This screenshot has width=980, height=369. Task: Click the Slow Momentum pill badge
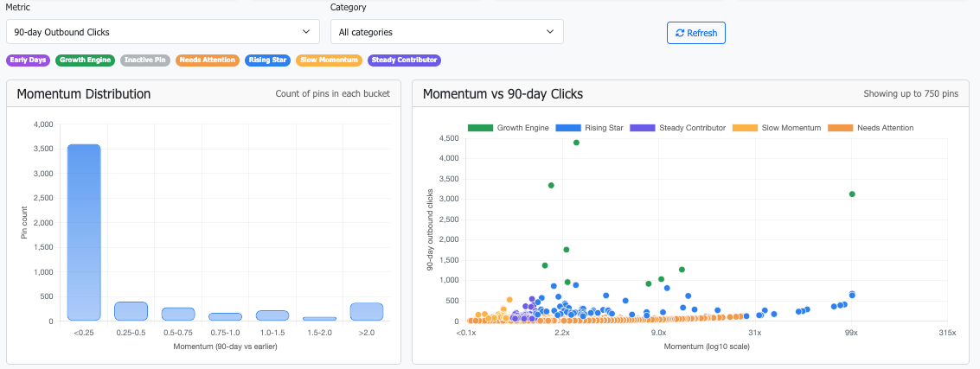pyautogui.click(x=328, y=60)
